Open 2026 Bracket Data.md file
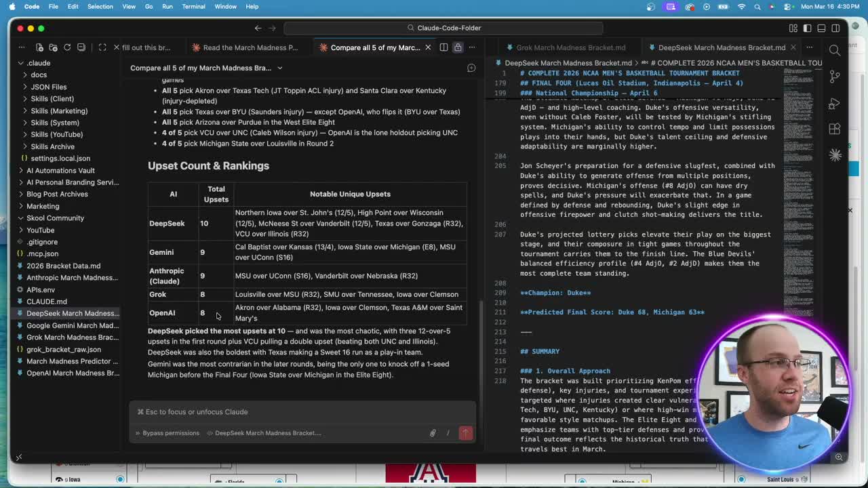868x488 pixels. tap(63, 266)
